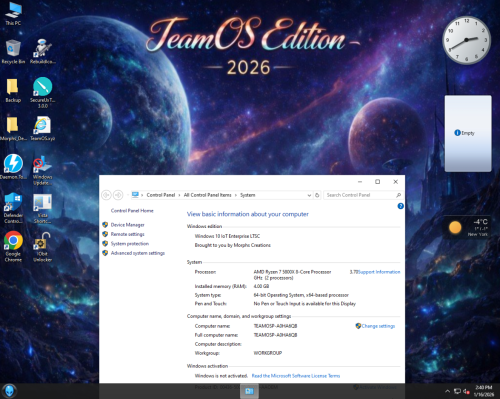500x399 pixels.
Task: Click 64-bit Operating System text
Action: coord(301,295)
